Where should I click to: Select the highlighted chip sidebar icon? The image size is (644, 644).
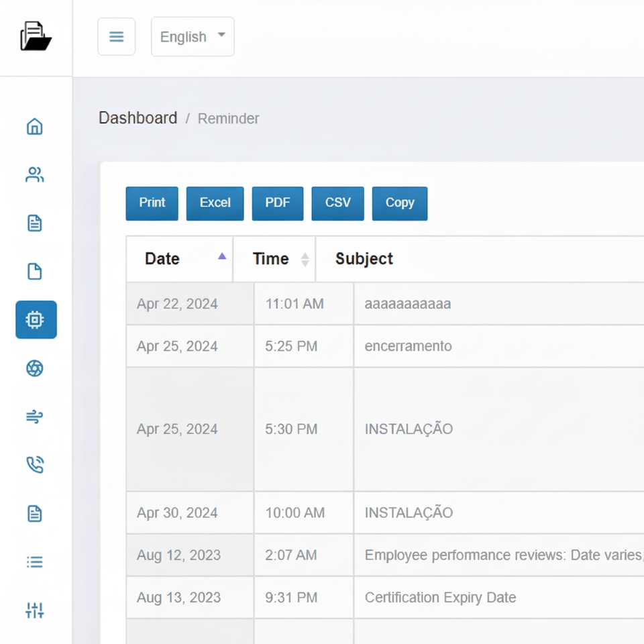36,320
